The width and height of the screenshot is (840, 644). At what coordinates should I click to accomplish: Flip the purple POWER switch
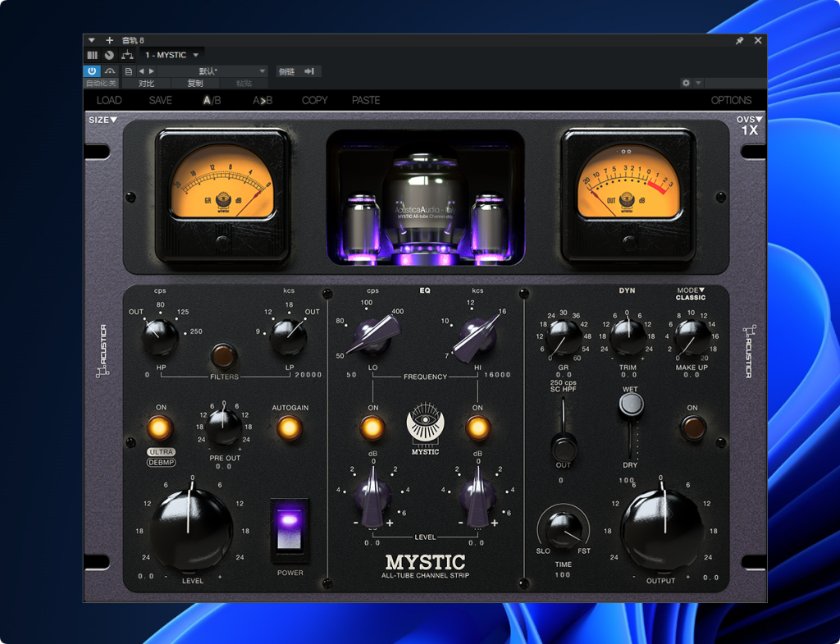pyautogui.click(x=290, y=531)
